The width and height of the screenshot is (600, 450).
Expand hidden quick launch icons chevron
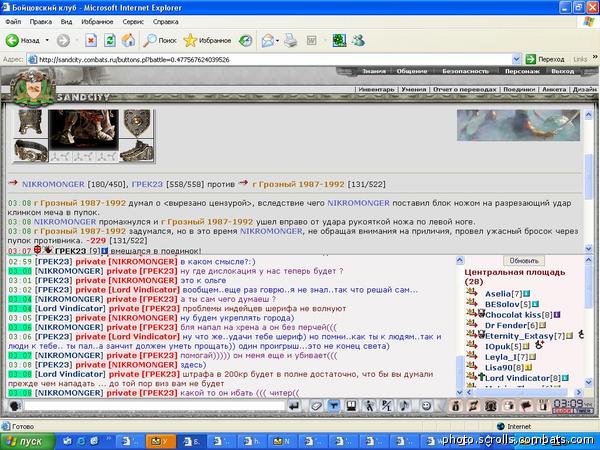[x=109, y=439]
